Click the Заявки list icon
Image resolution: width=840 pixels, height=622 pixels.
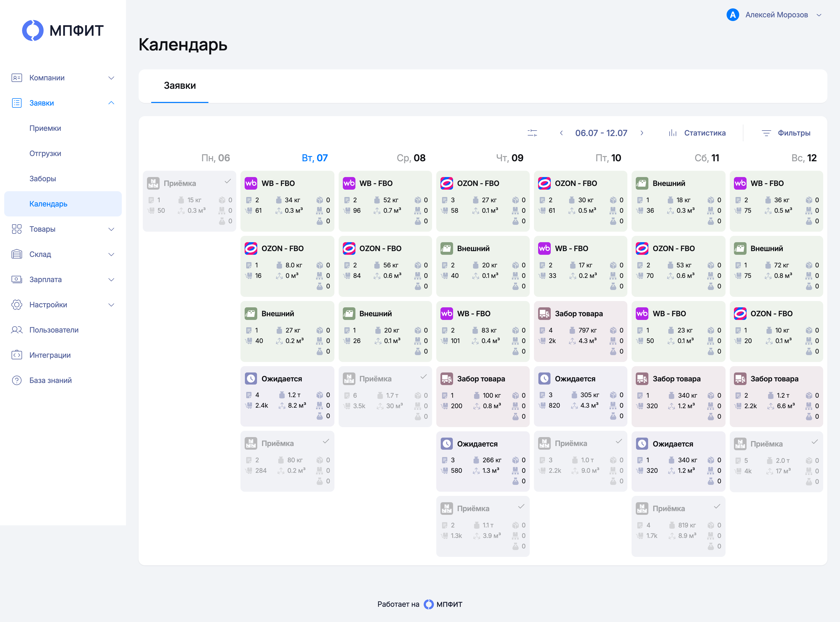point(17,103)
